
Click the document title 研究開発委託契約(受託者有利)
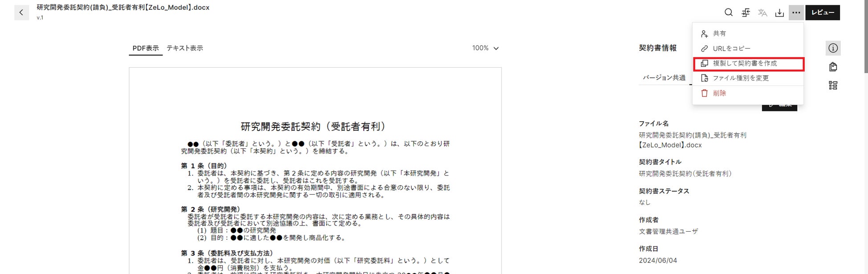[x=314, y=127]
